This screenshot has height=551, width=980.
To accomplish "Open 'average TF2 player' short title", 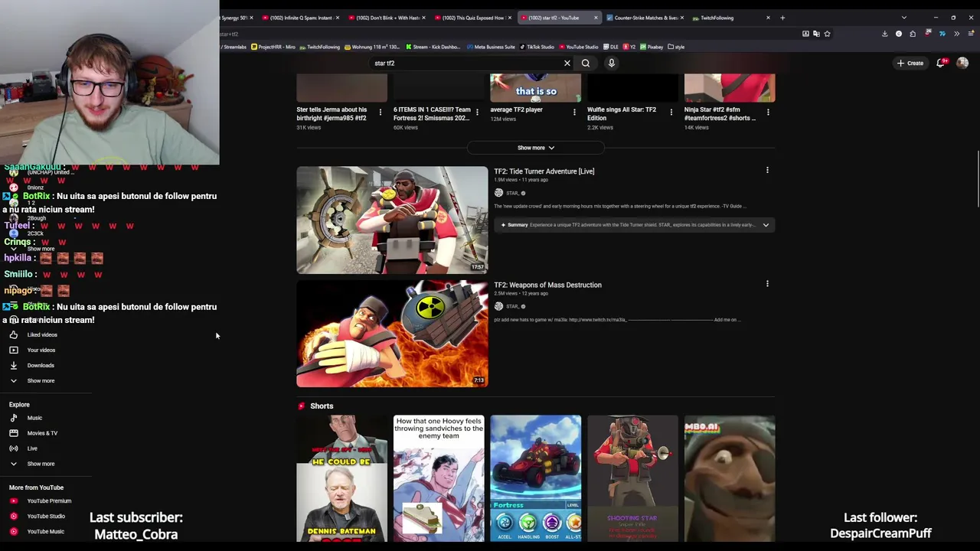I will click(517, 109).
